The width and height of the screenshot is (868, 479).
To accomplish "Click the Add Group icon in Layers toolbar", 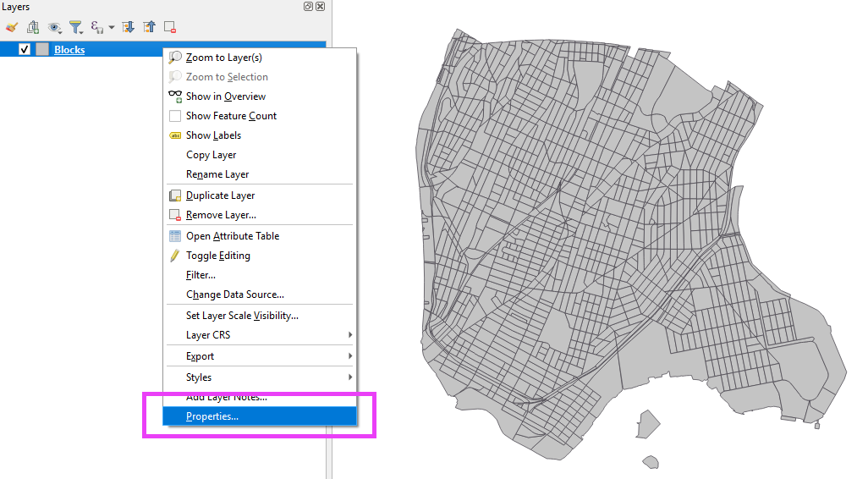I will (33, 27).
